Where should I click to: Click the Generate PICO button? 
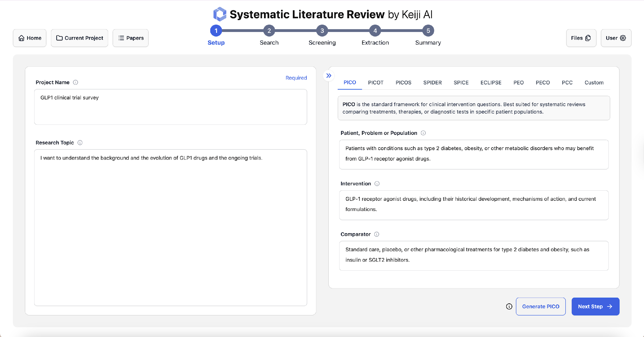point(541,306)
